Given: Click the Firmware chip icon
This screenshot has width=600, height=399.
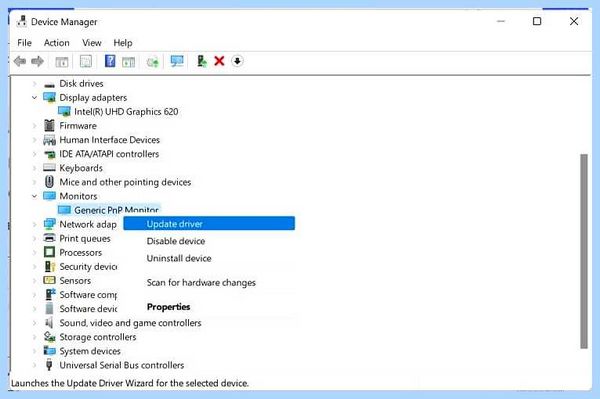Looking at the screenshot, I should point(49,125).
